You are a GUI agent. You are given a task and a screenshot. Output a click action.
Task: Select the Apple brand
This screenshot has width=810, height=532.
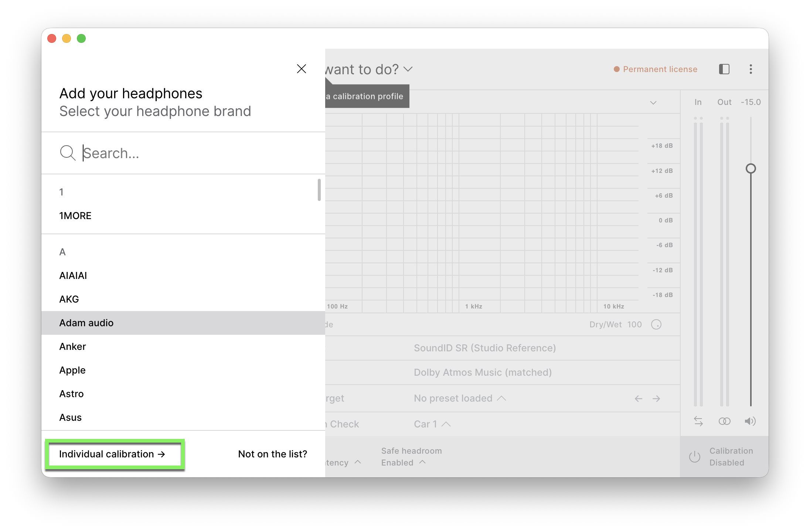(183, 370)
